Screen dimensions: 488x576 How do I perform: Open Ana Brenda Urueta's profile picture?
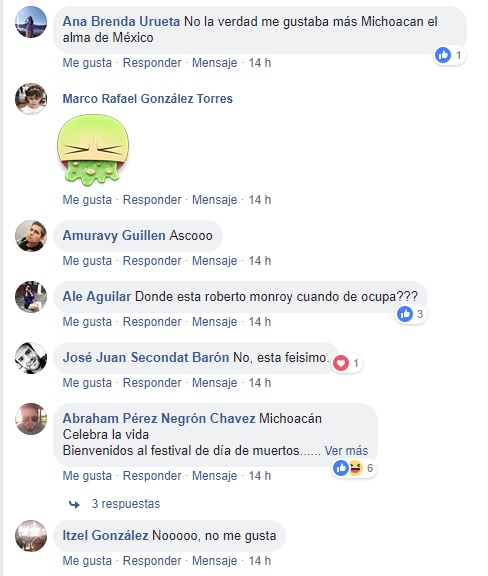click(31, 22)
